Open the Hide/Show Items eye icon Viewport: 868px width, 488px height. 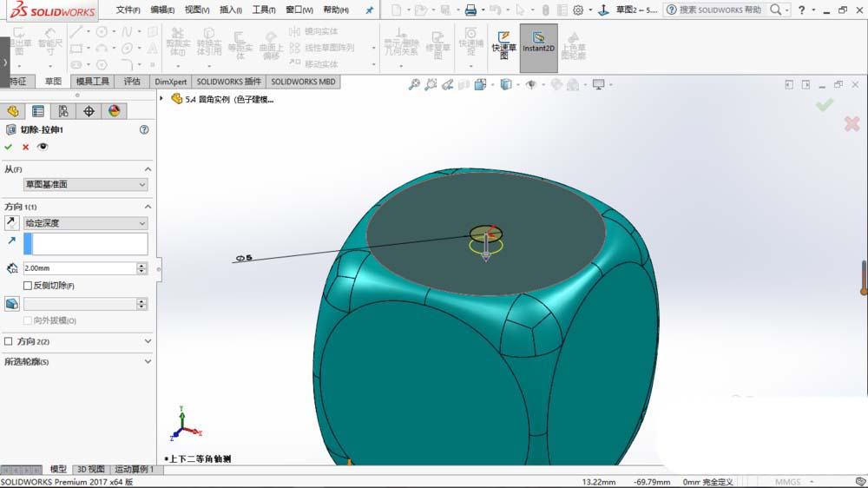(531, 84)
